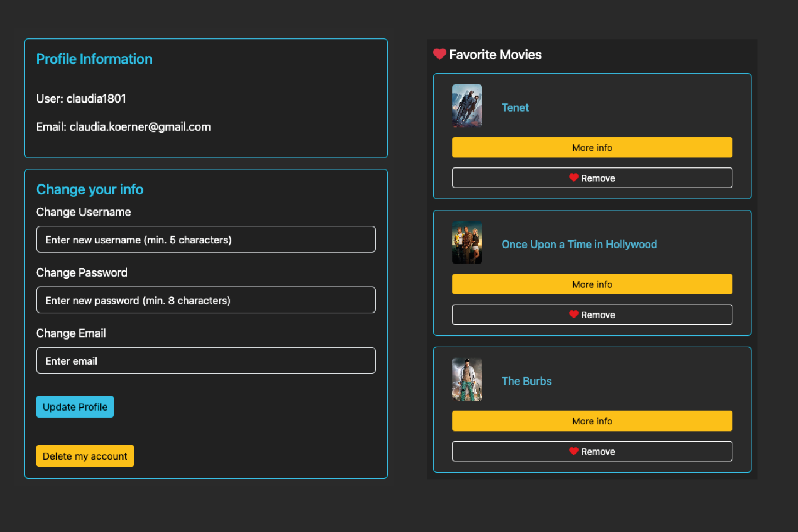798x532 pixels.
Task: Select the Tenet movie title
Action: click(x=515, y=107)
